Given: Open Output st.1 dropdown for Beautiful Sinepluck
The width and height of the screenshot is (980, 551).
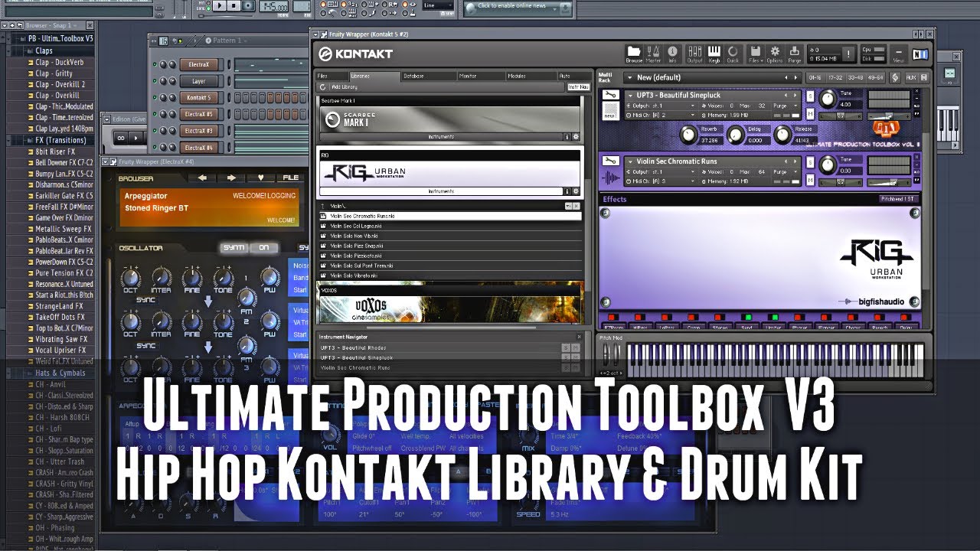Looking at the screenshot, I should pyautogui.click(x=694, y=106).
